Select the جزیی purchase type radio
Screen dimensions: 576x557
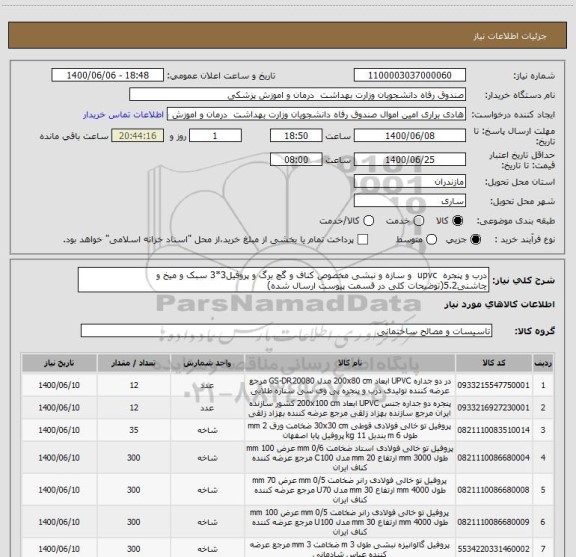pyautogui.click(x=475, y=240)
